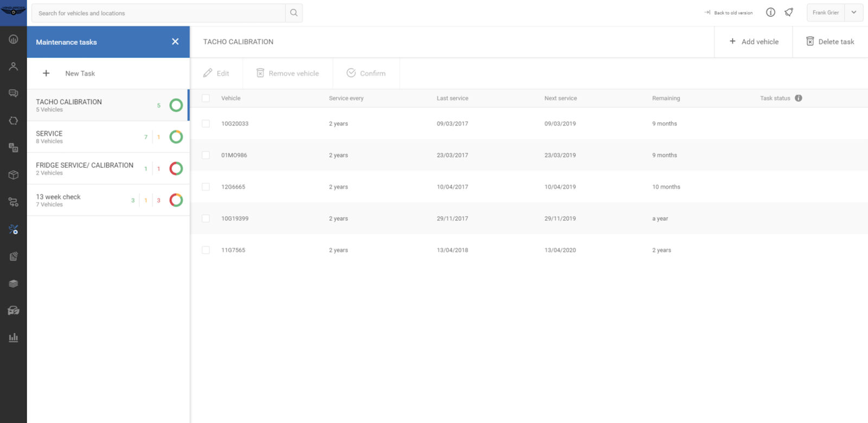Expand the Frank Grier user dropdown arrow
The height and width of the screenshot is (423, 868).
853,12
